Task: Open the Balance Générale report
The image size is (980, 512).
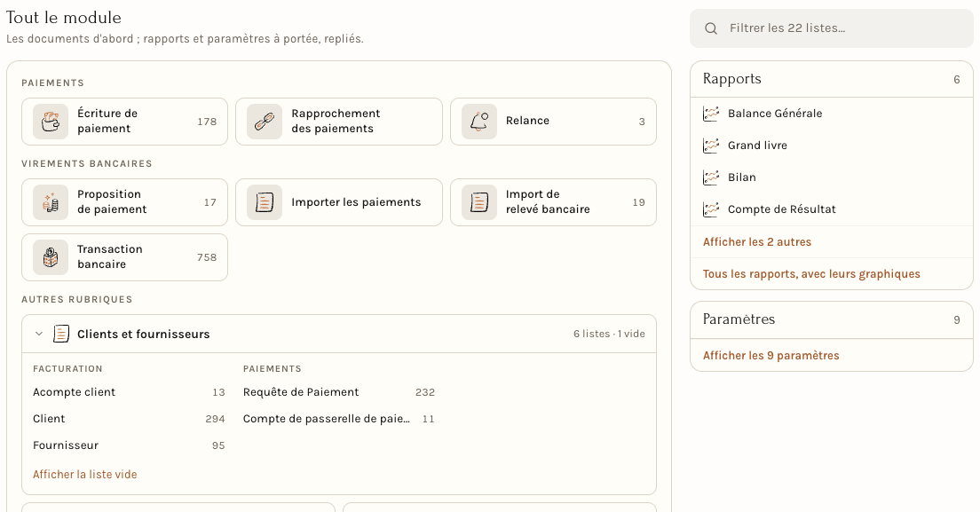Action: pyautogui.click(x=831, y=114)
